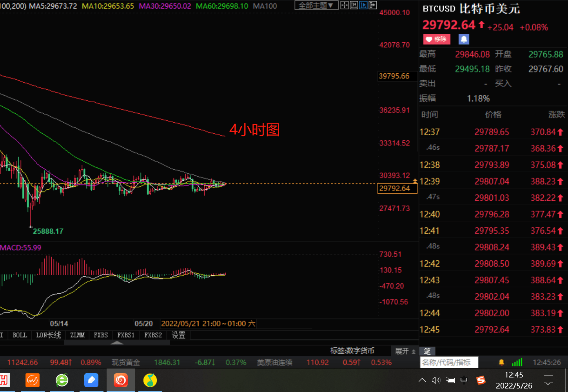This screenshot has width=568, height=392.
Task: Select the FXBS2 indicator tab
Action: (x=153, y=335)
